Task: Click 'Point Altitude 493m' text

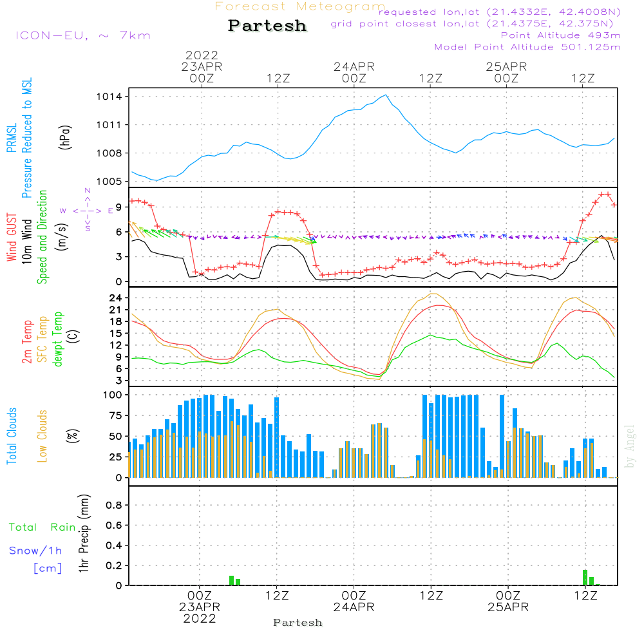Action: coord(560,35)
